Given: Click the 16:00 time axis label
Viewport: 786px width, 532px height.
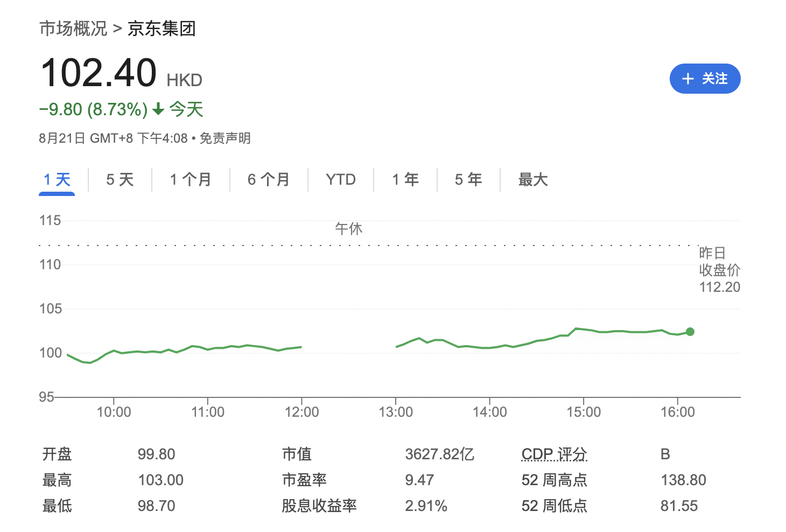Looking at the screenshot, I should click(x=678, y=412).
